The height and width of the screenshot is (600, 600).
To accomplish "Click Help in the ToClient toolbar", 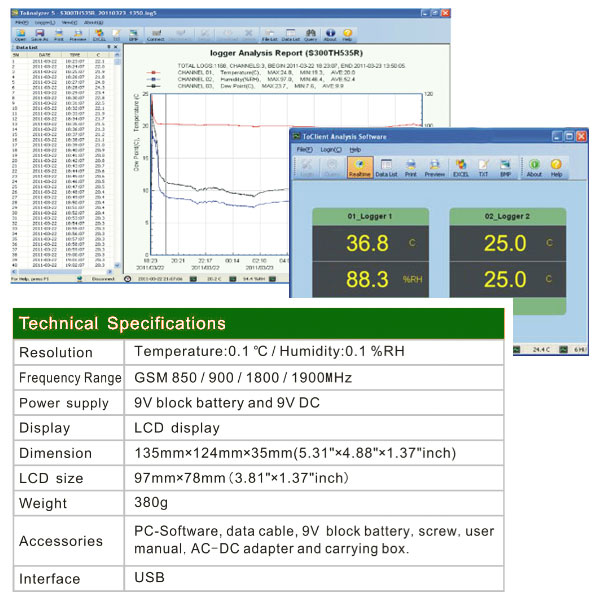I will [x=556, y=167].
